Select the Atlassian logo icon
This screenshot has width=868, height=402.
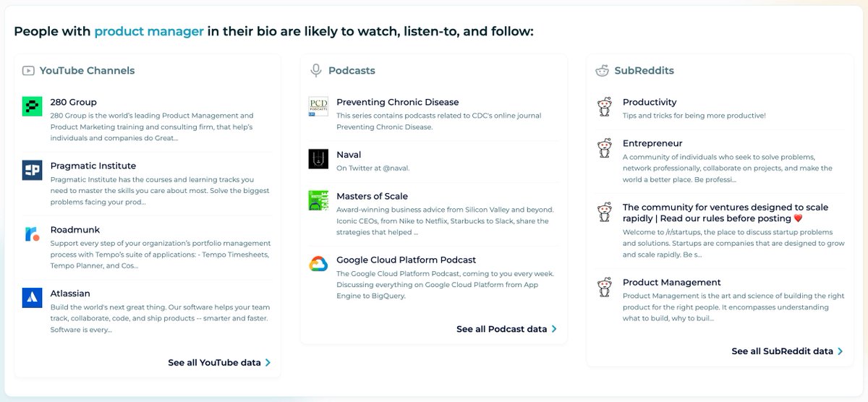33,297
